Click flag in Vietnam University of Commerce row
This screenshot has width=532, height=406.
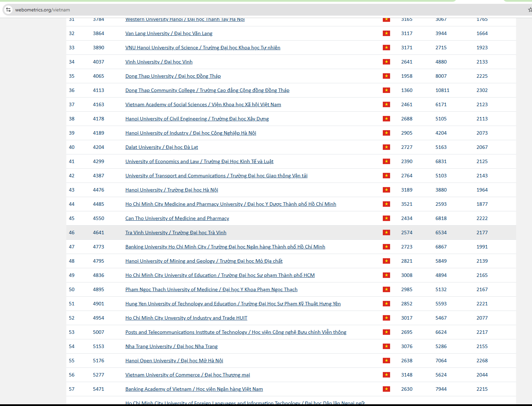pyautogui.click(x=386, y=375)
